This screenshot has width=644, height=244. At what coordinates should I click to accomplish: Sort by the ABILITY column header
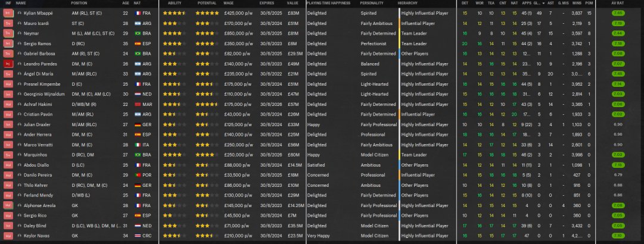pyautogui.click(x=175, y=3)
